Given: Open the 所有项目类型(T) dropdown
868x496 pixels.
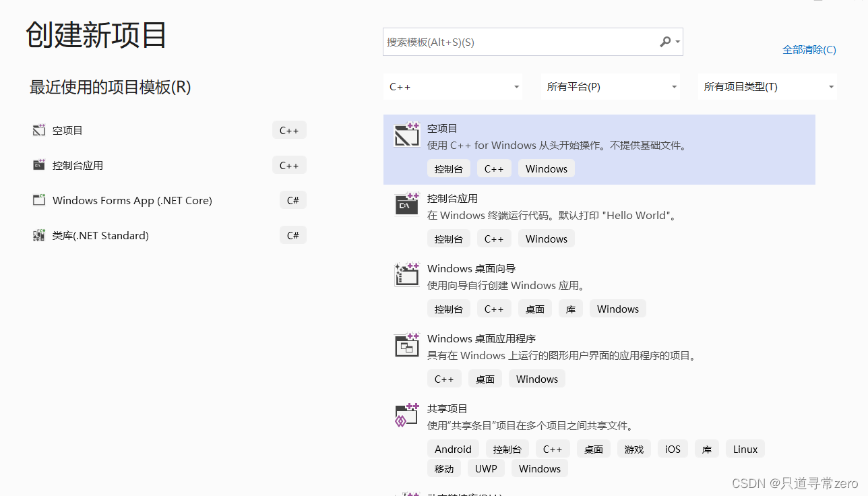Looking at the screenshot, I should [768, 87].
